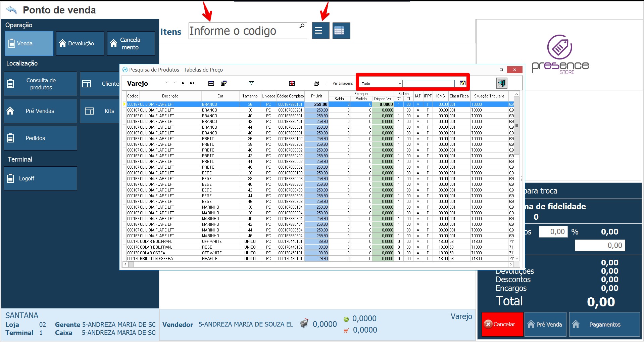The height and width of the screenshot is (342, 644).
Task: Click the shopping basket icon near Vendedor
Action: tap(304, 323)
